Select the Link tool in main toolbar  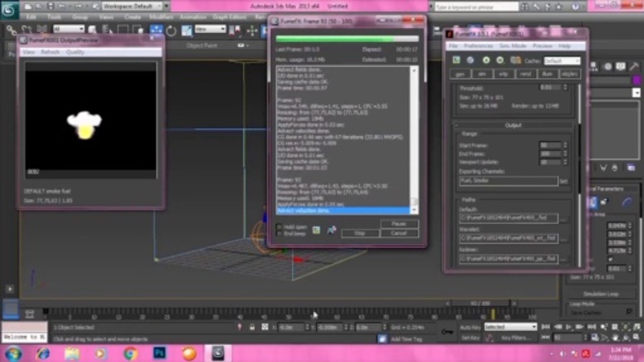click(x=11, y=31)
